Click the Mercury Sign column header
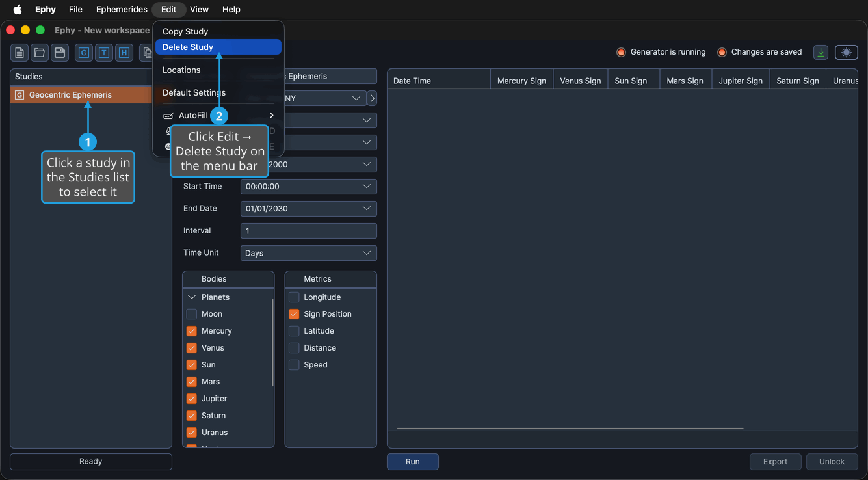The width and height of the screenshot is (868, 480). pyautogui.click(x=521, y=81)
